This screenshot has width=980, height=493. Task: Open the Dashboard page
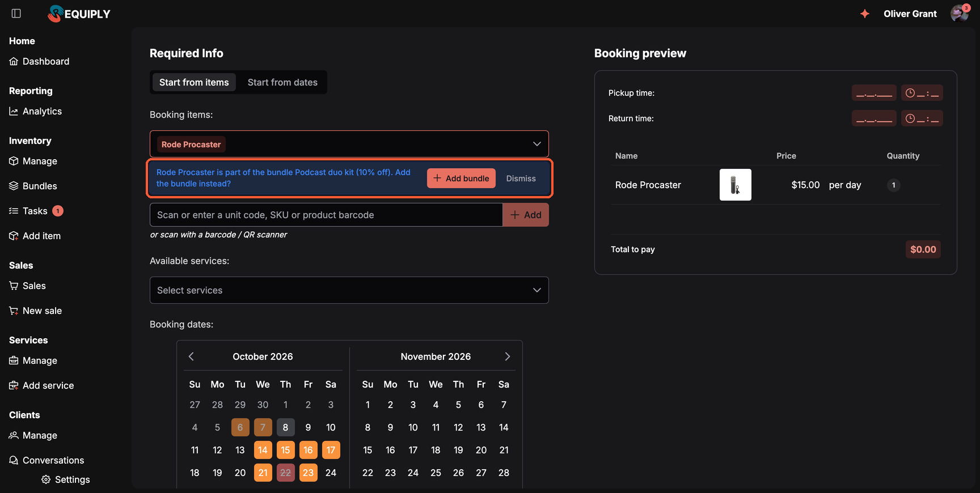coord(39,61)
